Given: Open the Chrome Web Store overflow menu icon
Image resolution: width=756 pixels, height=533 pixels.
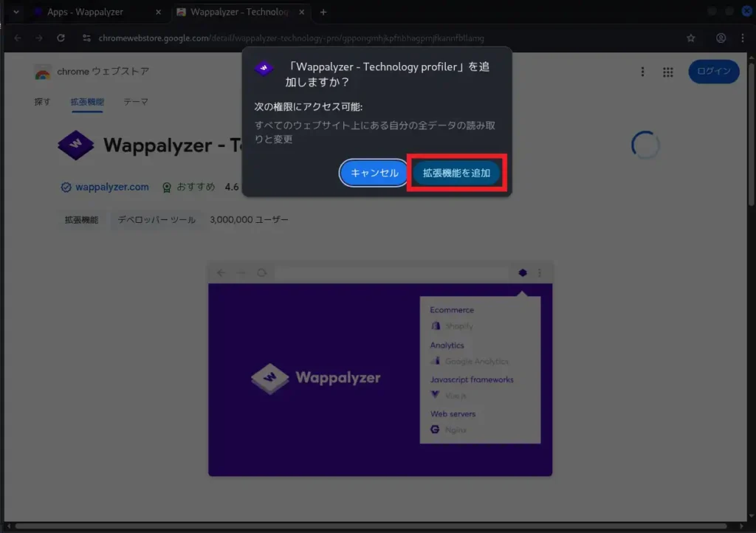Looking at the screenshot, I should tap(642, 72).
